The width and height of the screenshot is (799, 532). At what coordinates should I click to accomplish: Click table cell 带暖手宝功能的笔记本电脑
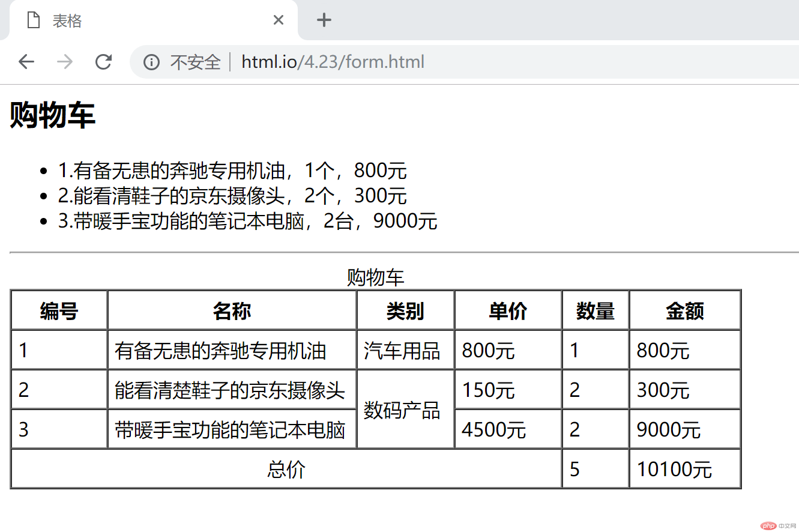pyautogui.click(x=232, y=430)
